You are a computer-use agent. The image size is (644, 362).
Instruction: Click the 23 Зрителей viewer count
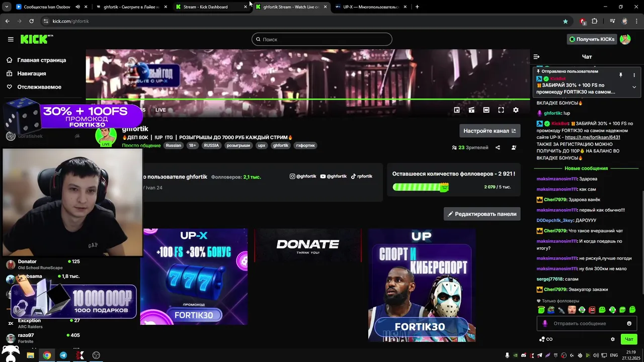(470, 147)
